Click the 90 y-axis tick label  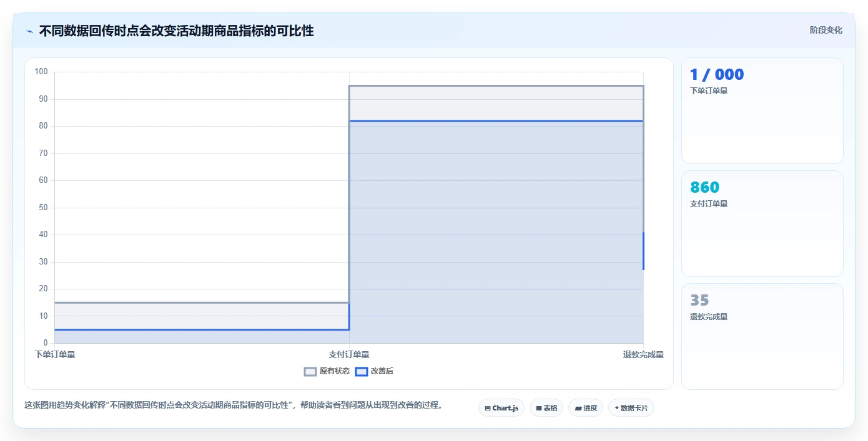pyautogui.click(x=43, y=99)
